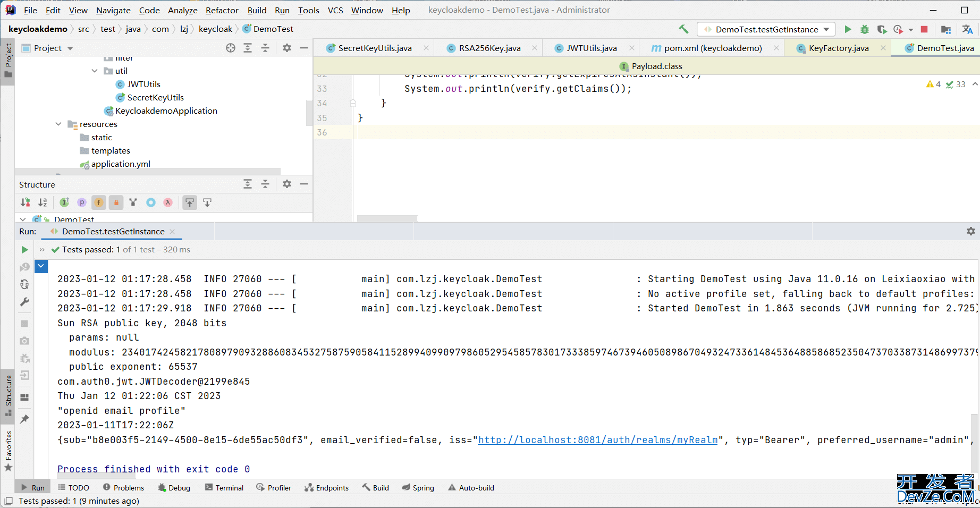Rerun the test in Run panel

click(24, 250)
